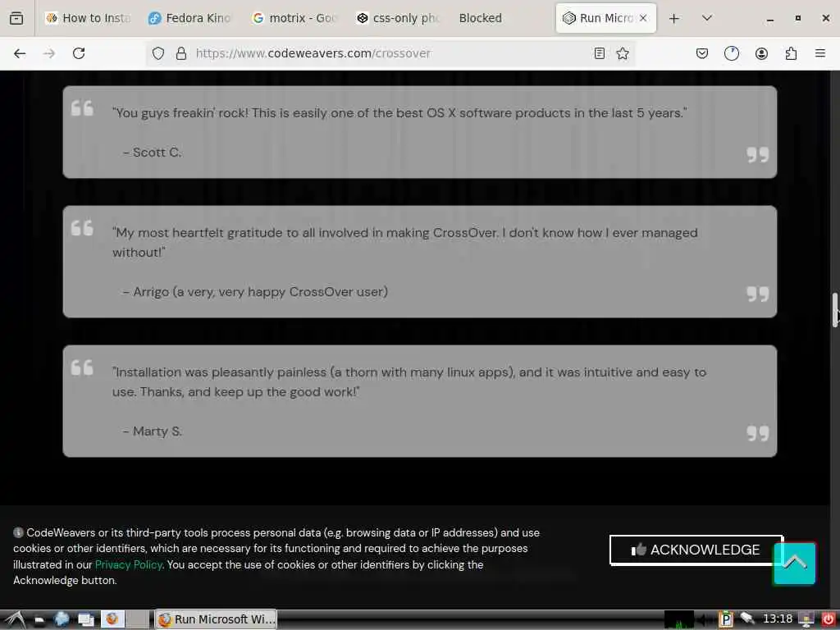Viewport: 840px width, 630px height.
Task: Click the Marty S. author name
Action: tap(157, 431)
